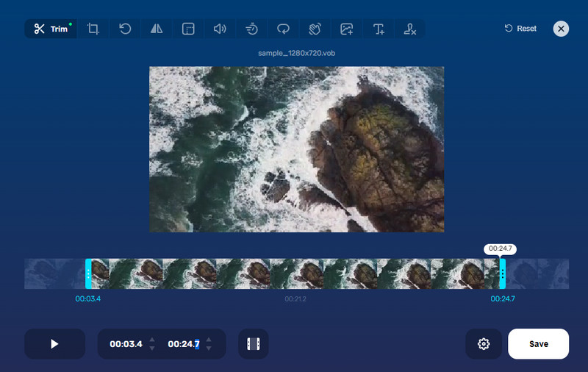Open output settings gear

coord(484,344)
